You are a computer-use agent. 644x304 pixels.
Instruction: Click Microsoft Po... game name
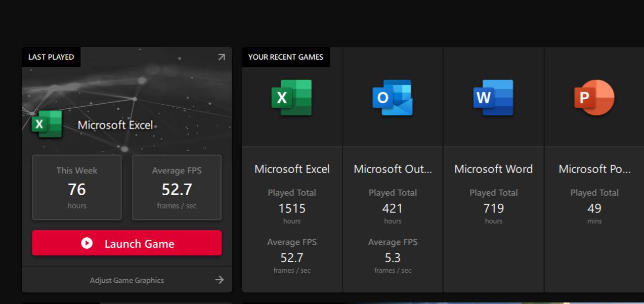[x=594, y=169]
